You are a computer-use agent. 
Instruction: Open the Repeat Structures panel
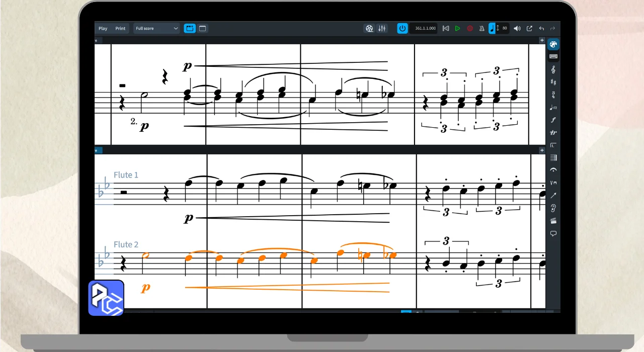(553, 145)
